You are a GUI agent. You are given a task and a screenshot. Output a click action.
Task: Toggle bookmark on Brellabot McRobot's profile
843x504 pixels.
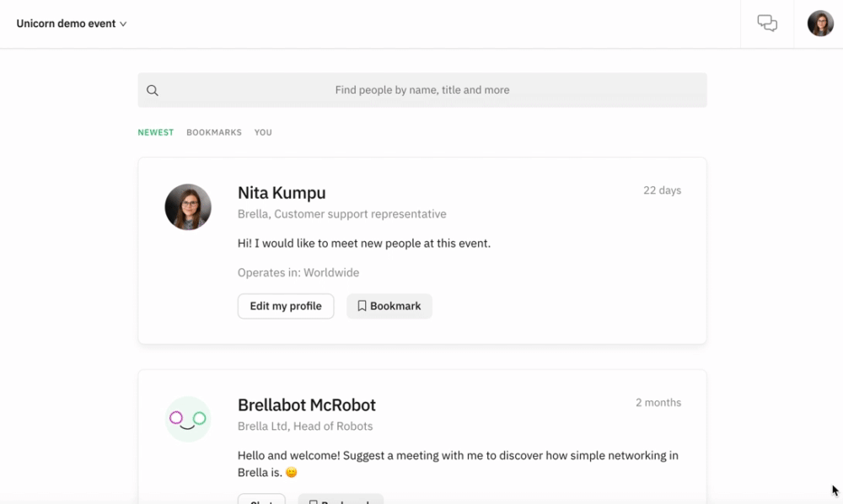tap(341, 500)
